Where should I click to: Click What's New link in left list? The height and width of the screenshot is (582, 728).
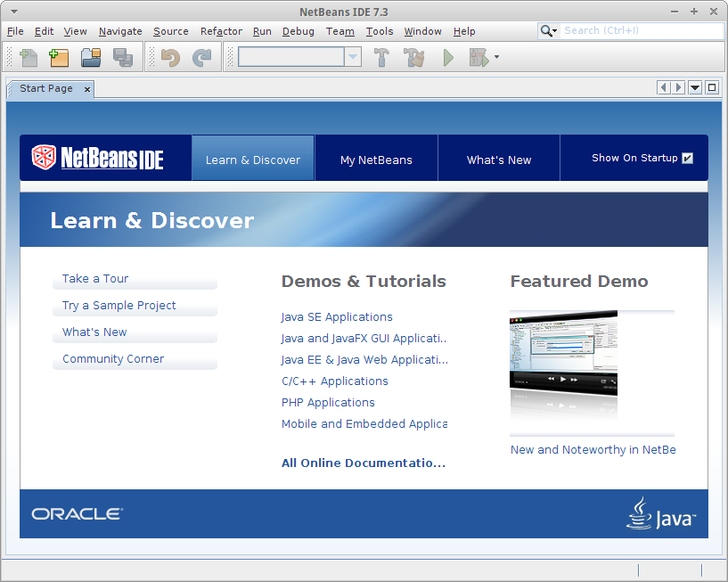[94, 332]
